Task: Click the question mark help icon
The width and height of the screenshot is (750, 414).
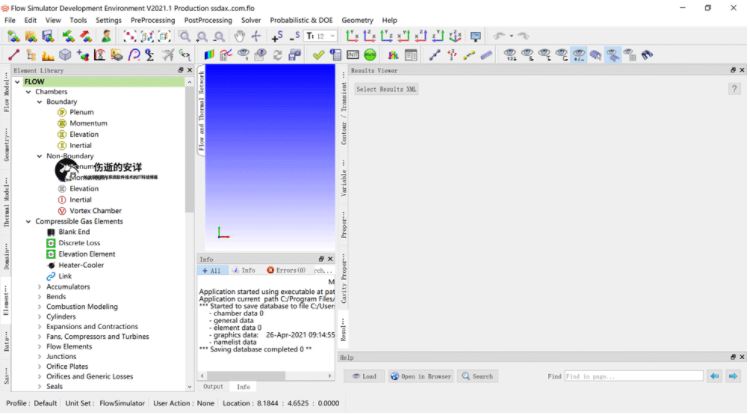Action: [734, 89]
